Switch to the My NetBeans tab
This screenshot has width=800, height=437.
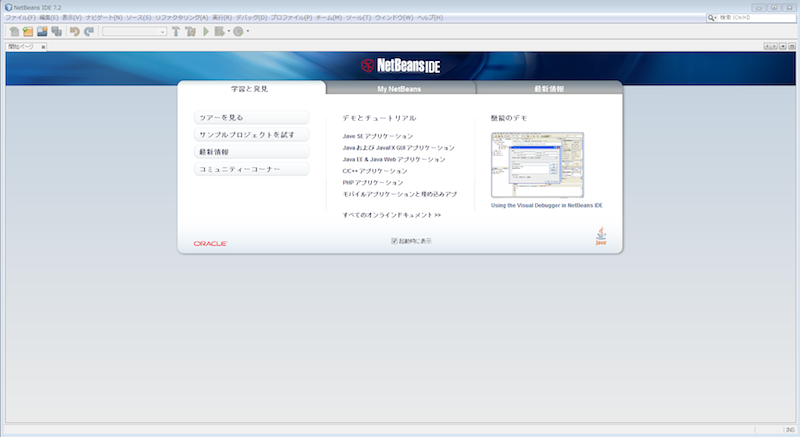[400, 89]
